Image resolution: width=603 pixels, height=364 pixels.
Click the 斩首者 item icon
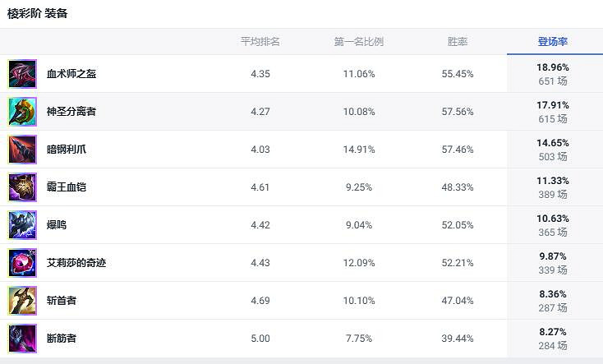point(22,301)
